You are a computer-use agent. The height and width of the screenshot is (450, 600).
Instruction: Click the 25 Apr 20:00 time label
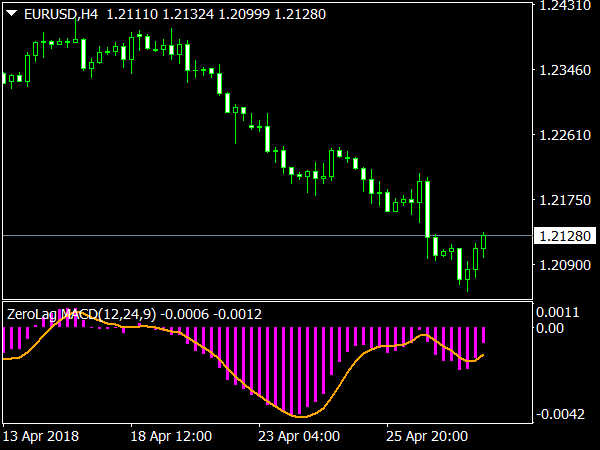tap(427, 436)
